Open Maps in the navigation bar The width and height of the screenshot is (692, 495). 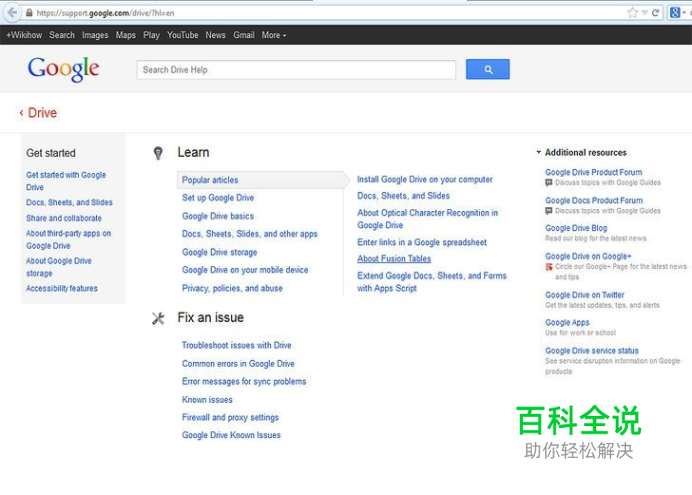pyautogui.click(x=126, y=35)
